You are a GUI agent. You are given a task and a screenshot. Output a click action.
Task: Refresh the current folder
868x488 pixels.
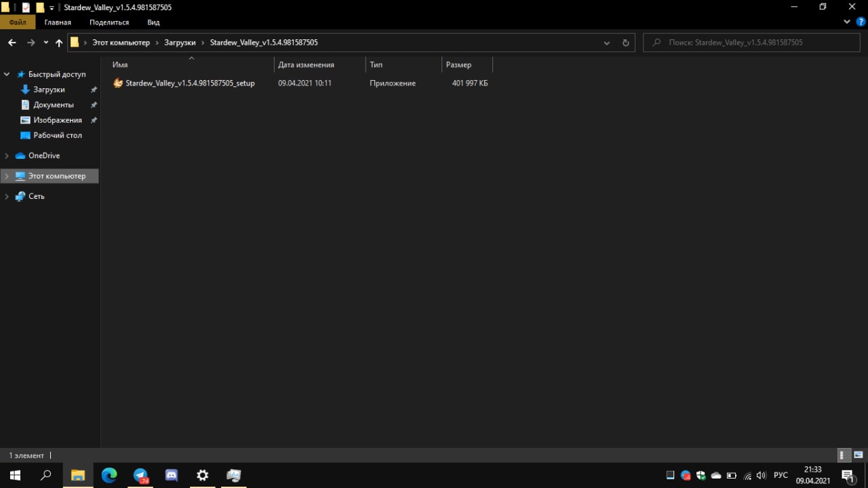click(625, 43)
